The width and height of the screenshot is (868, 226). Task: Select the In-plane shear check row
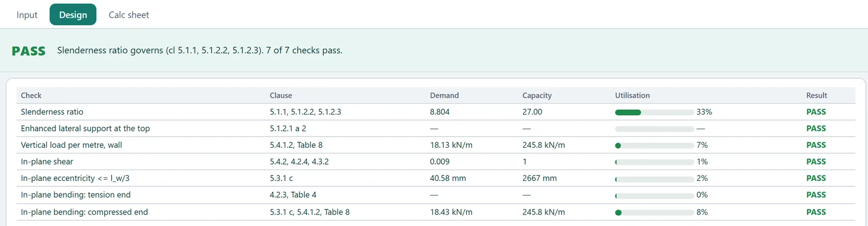(x=436, y=161)
